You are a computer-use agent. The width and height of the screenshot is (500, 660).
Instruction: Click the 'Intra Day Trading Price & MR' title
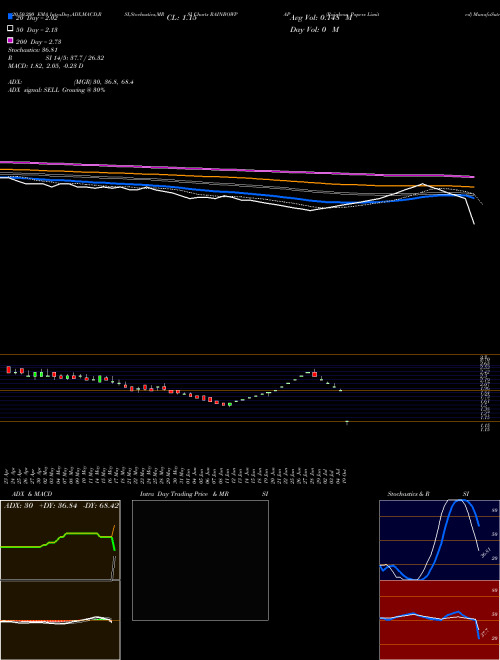coord(184,494)
